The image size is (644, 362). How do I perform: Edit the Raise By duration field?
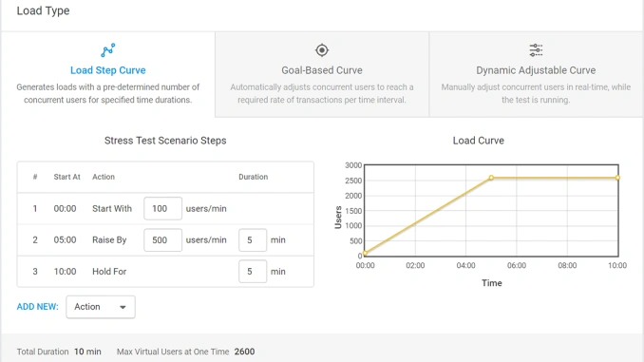[x=253, y=240]
